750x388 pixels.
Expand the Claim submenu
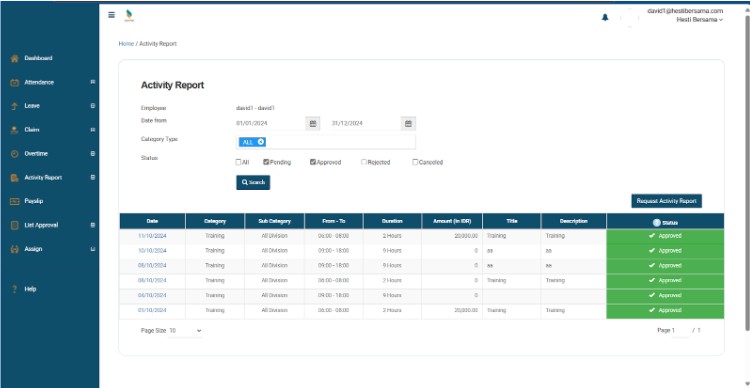click(x=93, y=130)
